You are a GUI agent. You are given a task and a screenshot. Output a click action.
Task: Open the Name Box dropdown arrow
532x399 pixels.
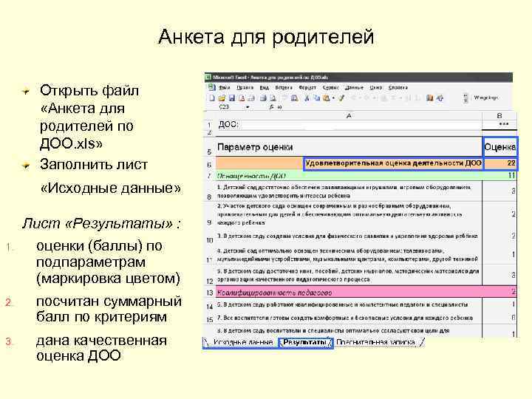point(248,107)
